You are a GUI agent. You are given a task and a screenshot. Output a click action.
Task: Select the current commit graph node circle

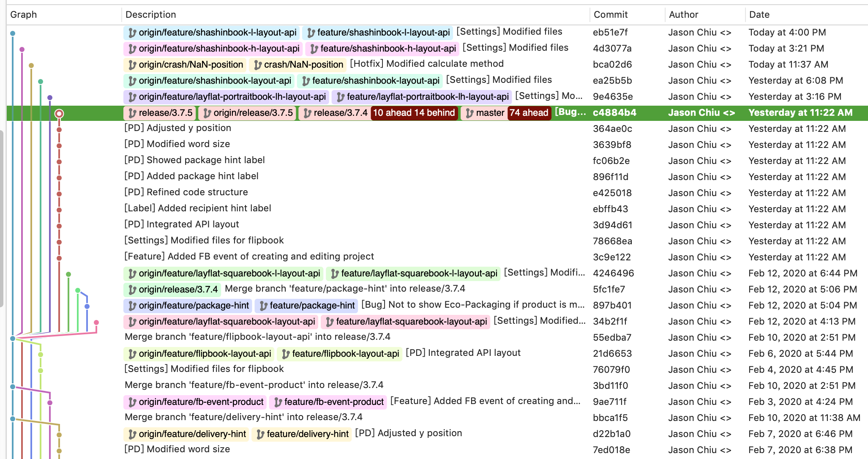point(59,113)
